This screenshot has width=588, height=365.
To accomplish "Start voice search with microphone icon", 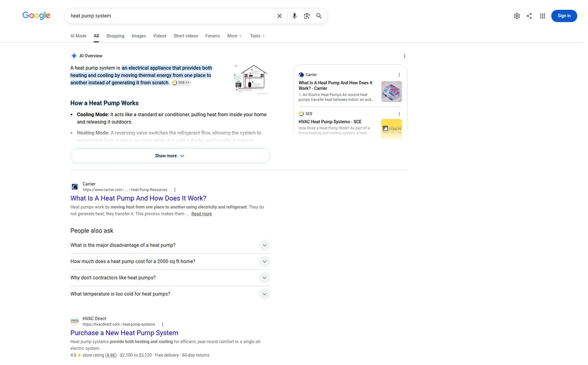I will [294, 16].
